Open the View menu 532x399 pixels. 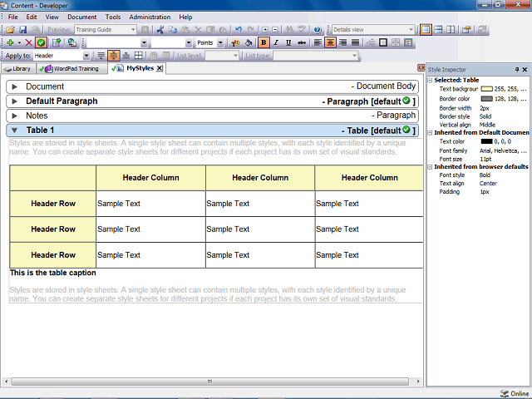point(52,17)
